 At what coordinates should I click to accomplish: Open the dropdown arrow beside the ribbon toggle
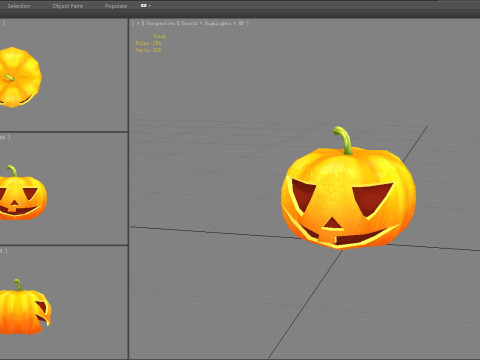150,6
